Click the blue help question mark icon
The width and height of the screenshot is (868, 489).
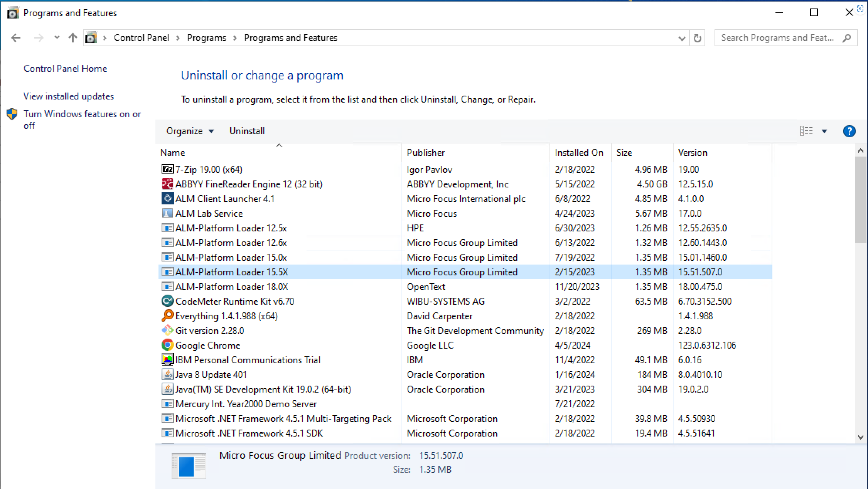849,131
